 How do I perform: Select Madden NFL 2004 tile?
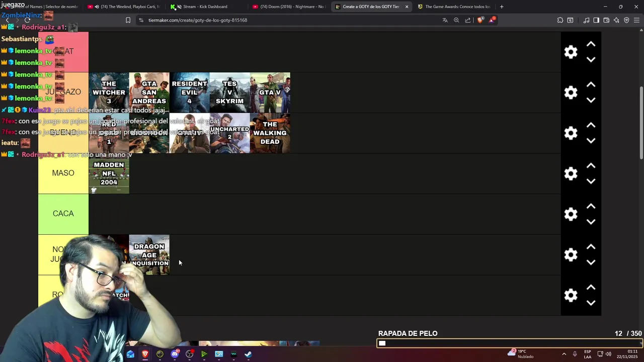[x=109, y=173]
